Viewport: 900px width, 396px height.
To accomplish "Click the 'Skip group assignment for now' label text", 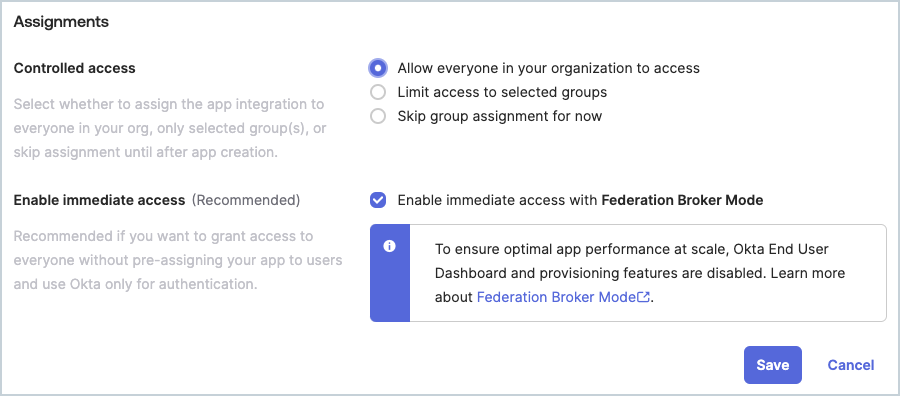I will (x=500, y=116).
